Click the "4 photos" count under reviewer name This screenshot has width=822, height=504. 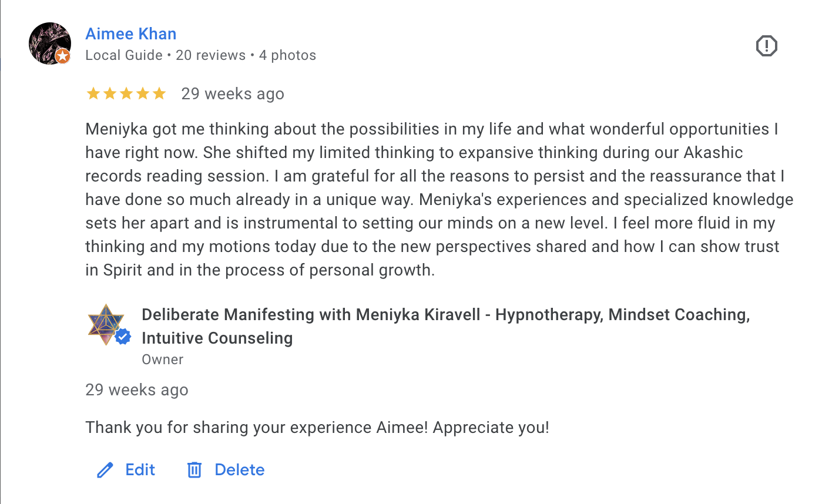[x=287, y=55]
